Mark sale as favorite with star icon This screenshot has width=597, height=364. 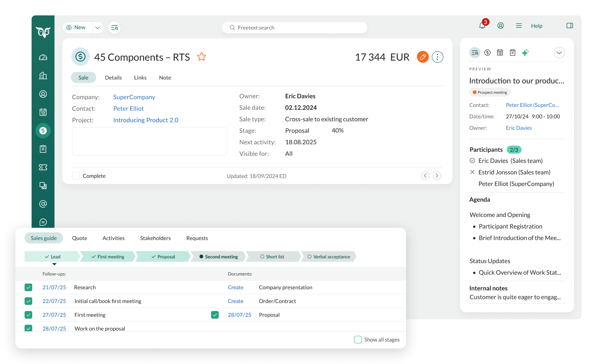click(x=201, y=57)
